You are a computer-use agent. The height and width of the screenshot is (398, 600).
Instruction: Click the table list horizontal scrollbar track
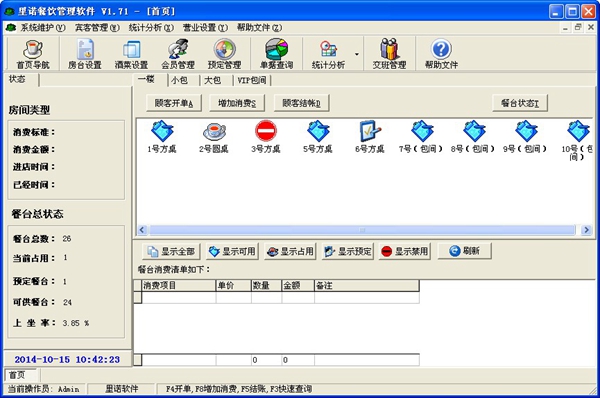click(362, 230)
